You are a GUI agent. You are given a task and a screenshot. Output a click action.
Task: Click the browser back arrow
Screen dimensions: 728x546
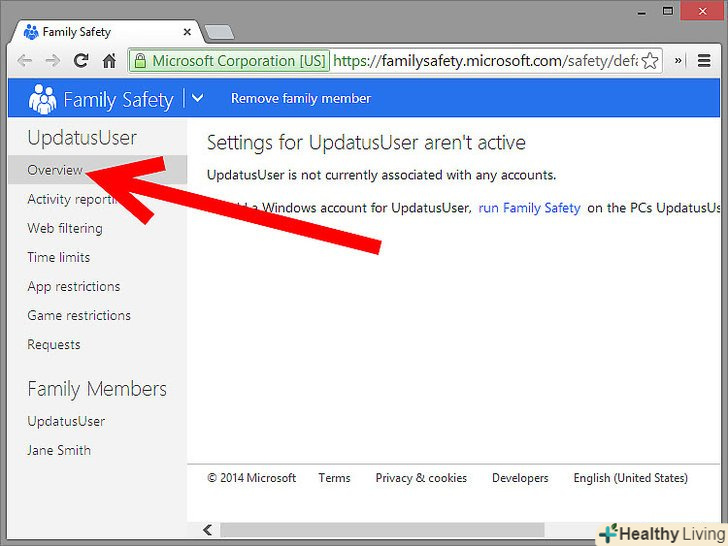(x=25, y=61)
